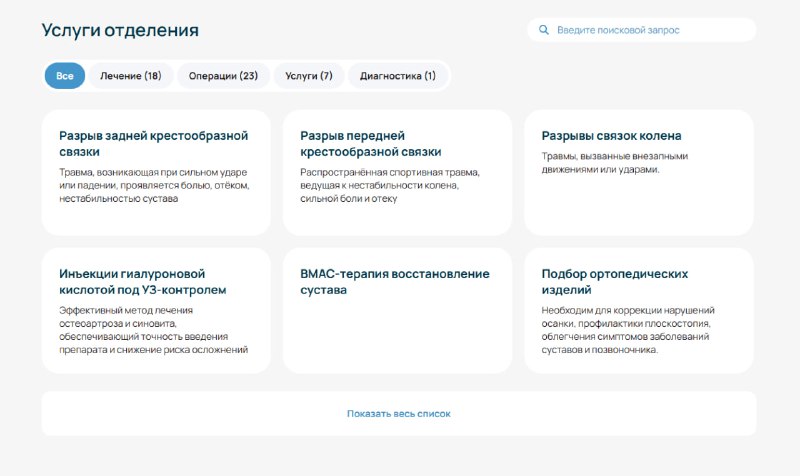Open "Разрыв передней крестообразной связки" card title

tap(371, 144)
